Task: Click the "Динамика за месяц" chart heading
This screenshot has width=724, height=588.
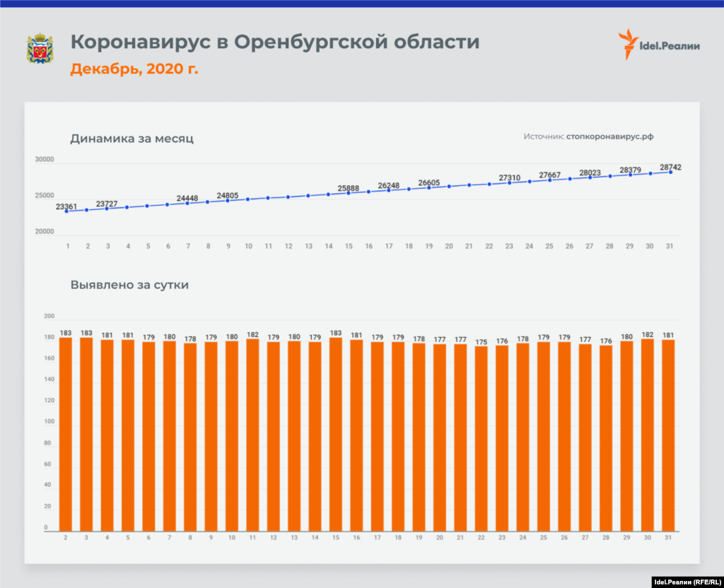Action: pos(132,139)
